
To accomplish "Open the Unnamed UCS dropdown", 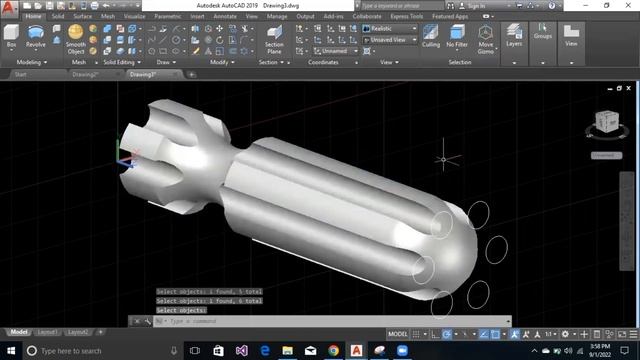I will coord(336,51).
